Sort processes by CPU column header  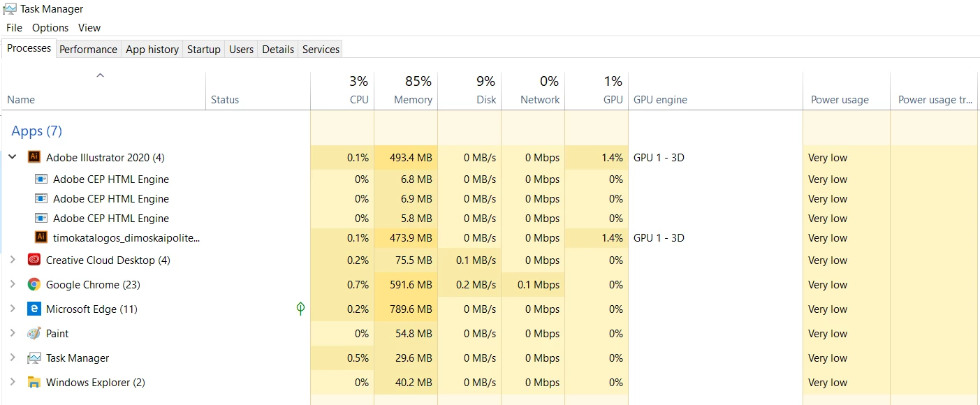(342, 90)
